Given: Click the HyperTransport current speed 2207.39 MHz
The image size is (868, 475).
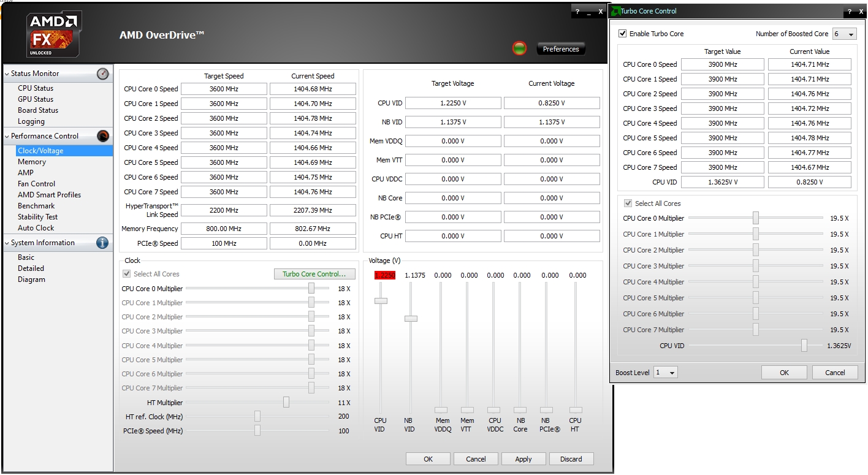Looking at the screenshot, I should point(313,210).
